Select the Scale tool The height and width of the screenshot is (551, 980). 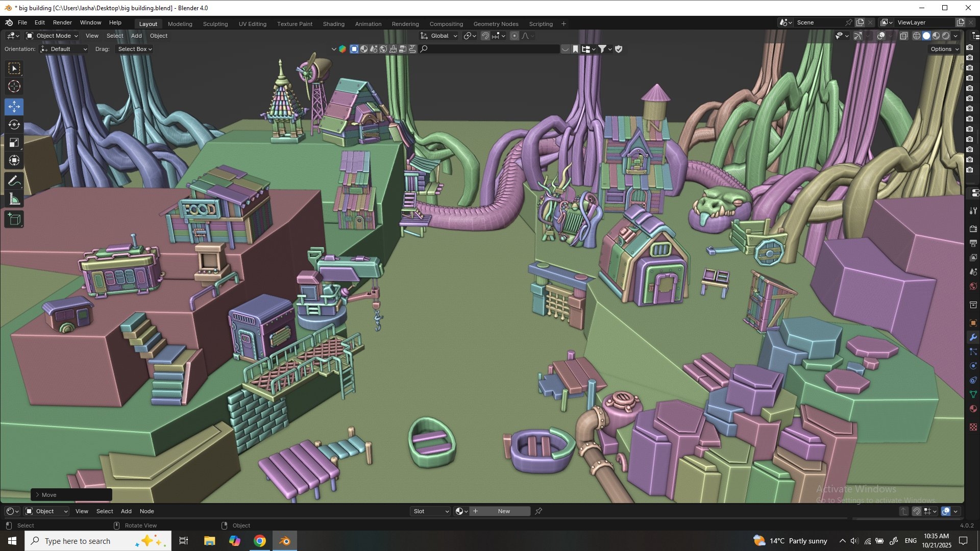tap(14, 143)
